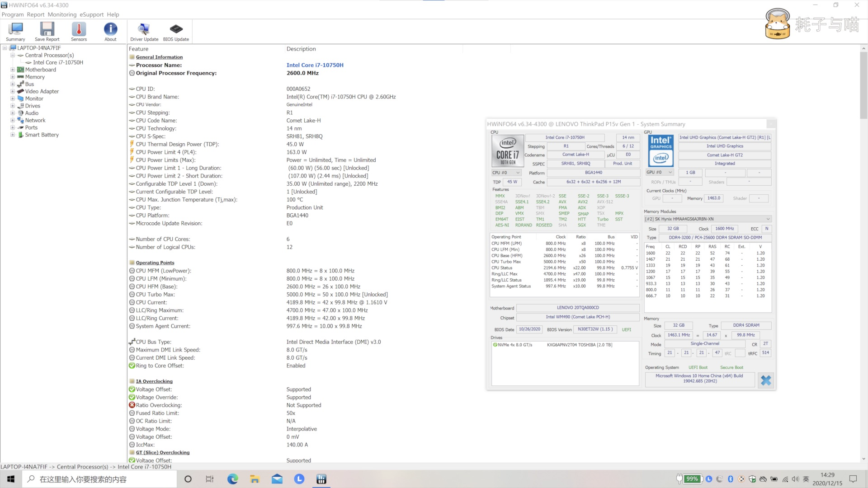
Task: Click the Prod. Unit field in System Summary
Action: (622, 164)
